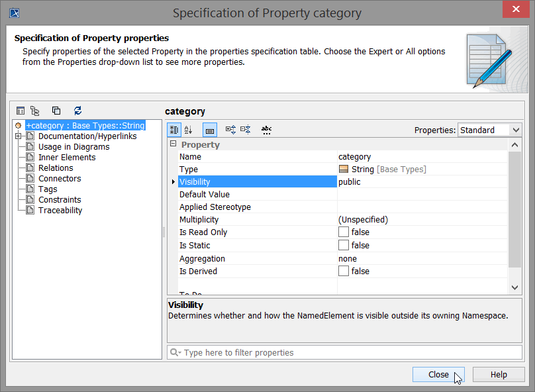
Task: Select Relations in the left tree
Action: (56, 168)
